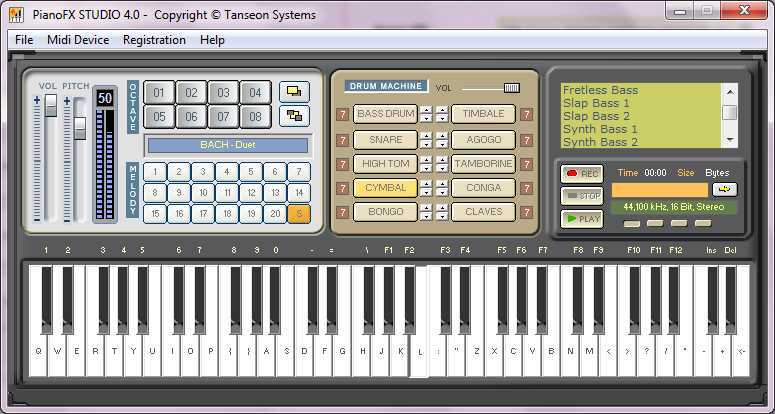
Task: Toggle the AGOGO pad
Action: [483, 140]
